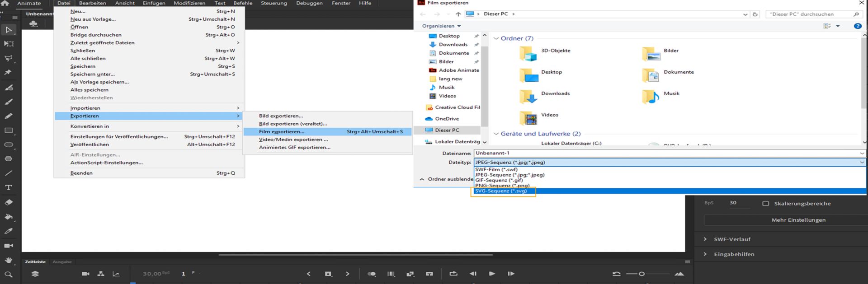Image resolution: width=868 pixels, height=284 pixels.
Task: Select the Classic Brush tool
Action: pyautogui.click(x=9, y=102)
